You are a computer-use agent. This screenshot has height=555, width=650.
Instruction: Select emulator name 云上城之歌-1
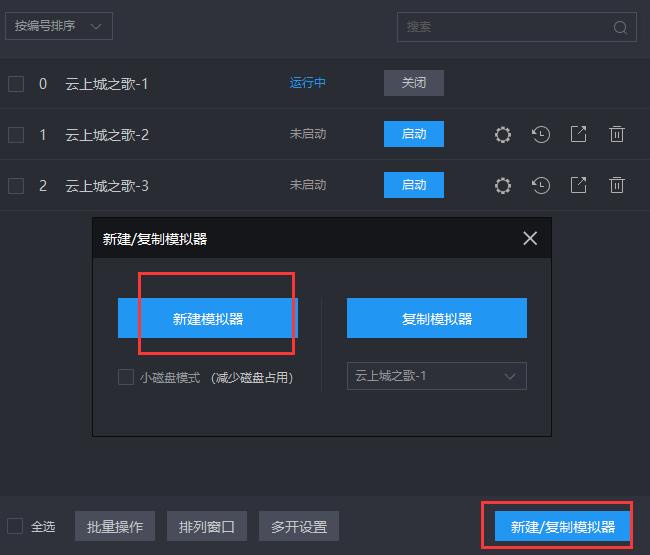pyautogui.click(x=107, y=84)
